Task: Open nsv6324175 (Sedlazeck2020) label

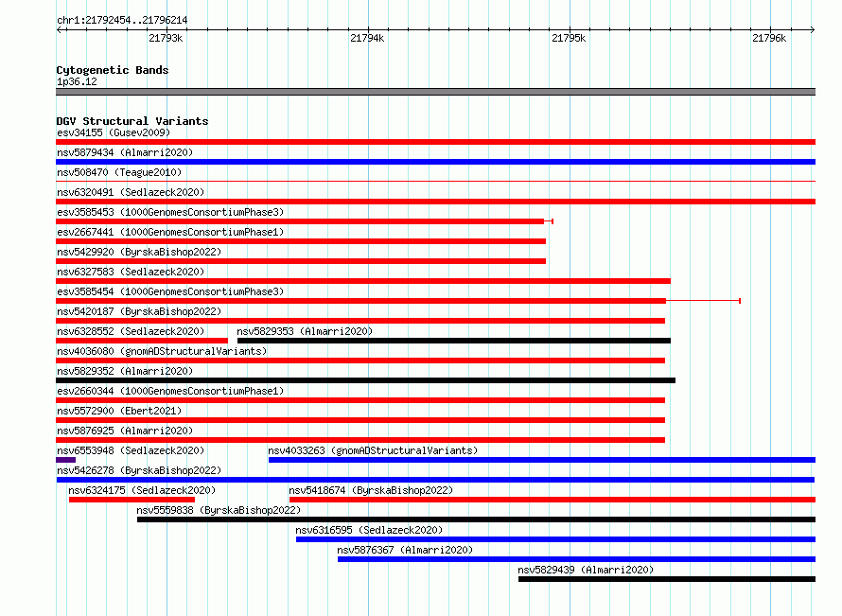Action: [142, 490]
